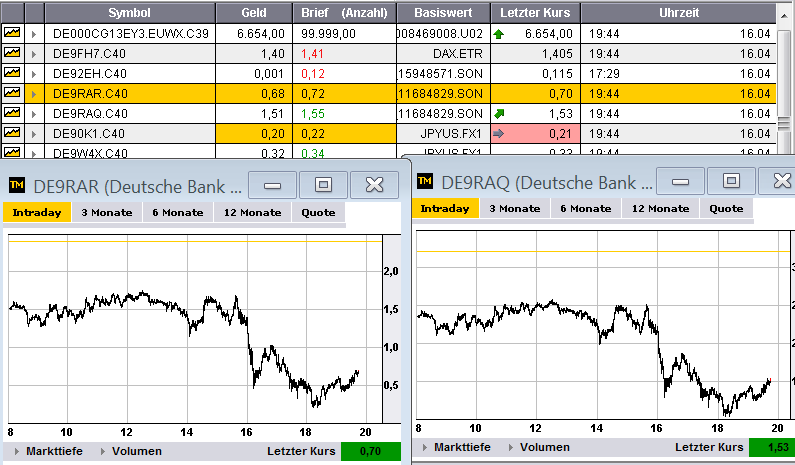Sort by the Uhrzeit column header

[678, 13]
